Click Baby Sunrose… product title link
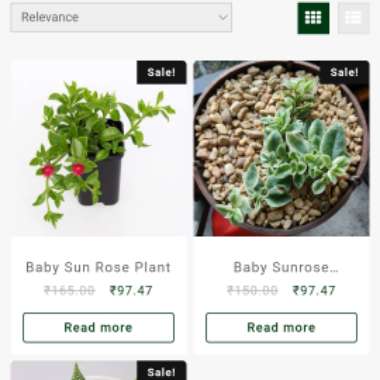 [286, 267]
